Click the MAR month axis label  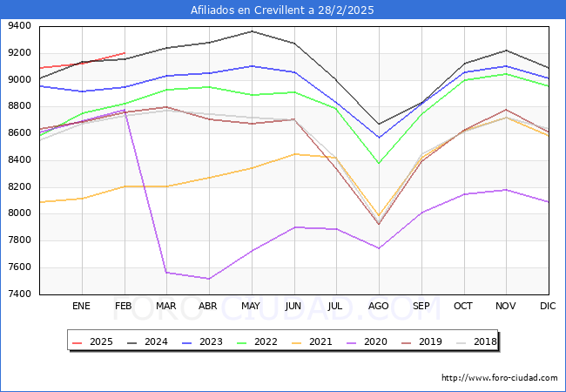pos(166,306)
